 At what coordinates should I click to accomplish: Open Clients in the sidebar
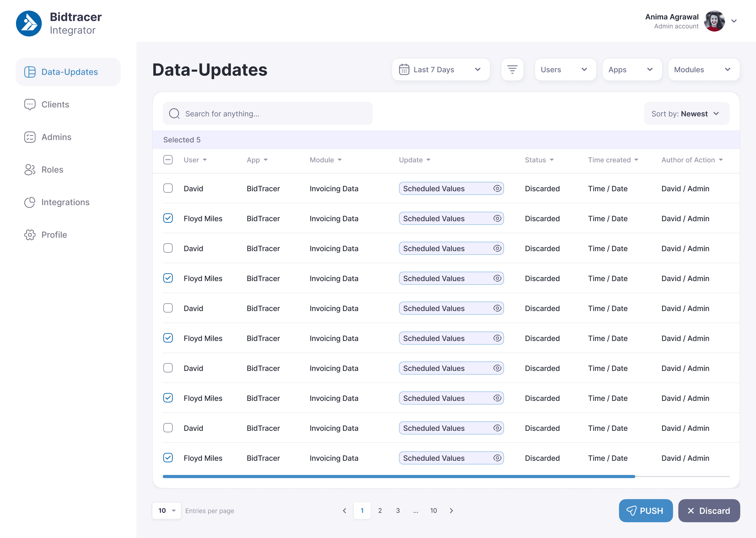coord(68,105)
